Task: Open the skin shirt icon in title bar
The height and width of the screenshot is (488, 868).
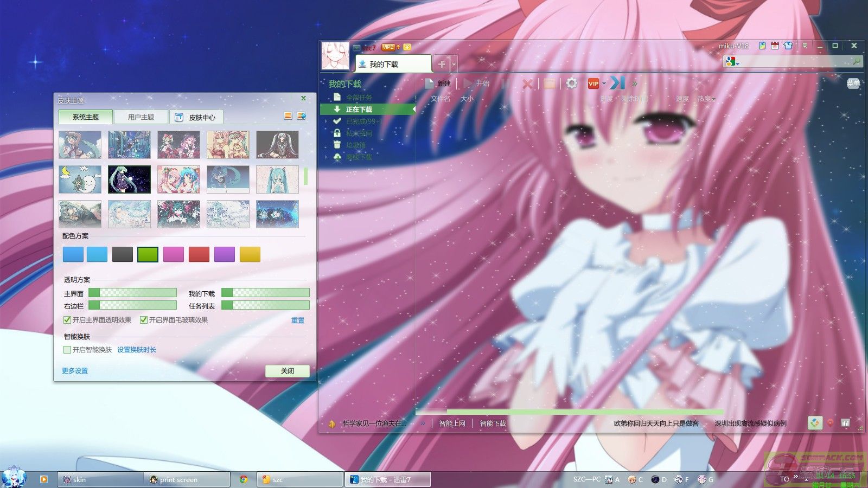Action: coord(788,46)
